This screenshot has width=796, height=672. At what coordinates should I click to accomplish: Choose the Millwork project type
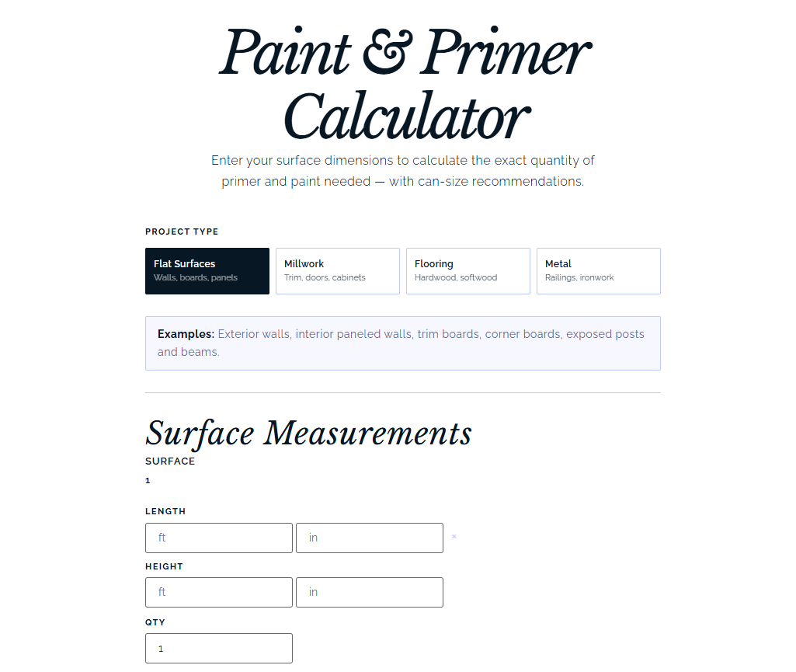coord(338,271)
